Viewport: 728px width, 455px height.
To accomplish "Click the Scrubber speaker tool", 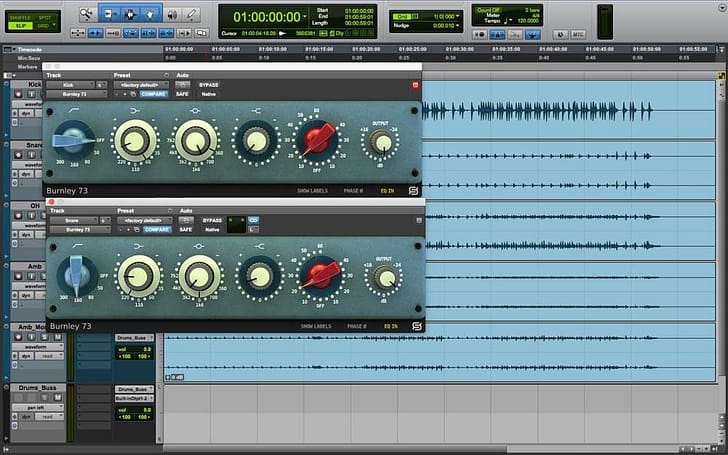I will click(x=171, y=14).
